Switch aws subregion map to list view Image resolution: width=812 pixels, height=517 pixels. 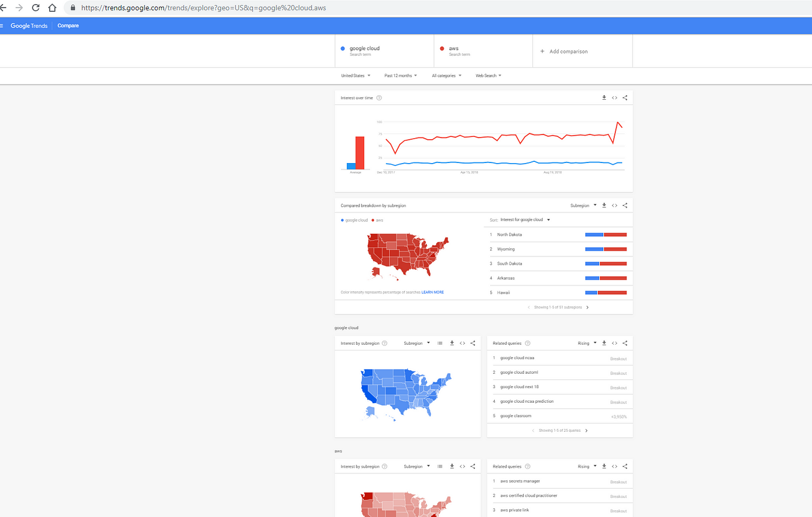[x=440, y=466]
